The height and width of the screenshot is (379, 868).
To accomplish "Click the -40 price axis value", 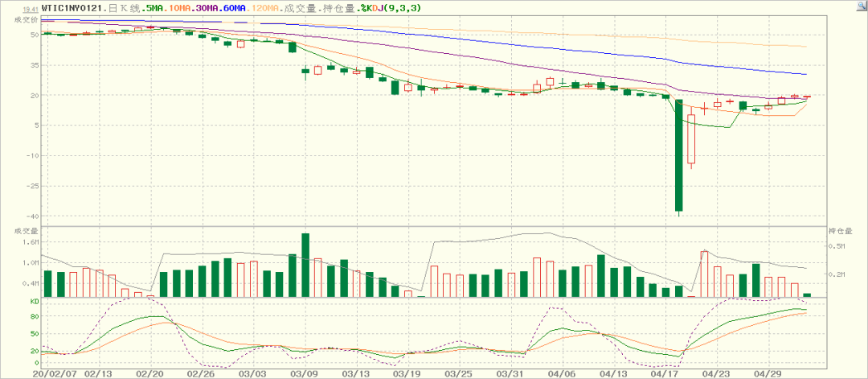I will [31, 216].
